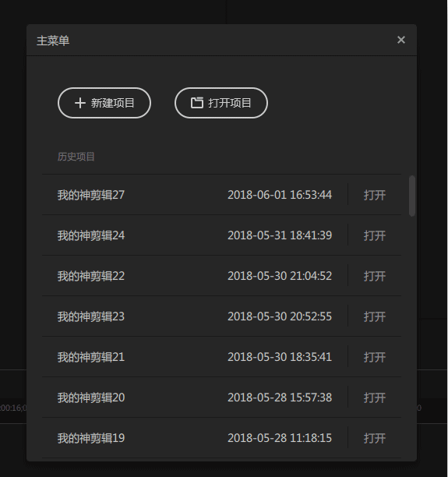Screen dimensions: 448x477
Task: Open project 我的神剪辑23 via 打开
Action: tap(375, 316)
